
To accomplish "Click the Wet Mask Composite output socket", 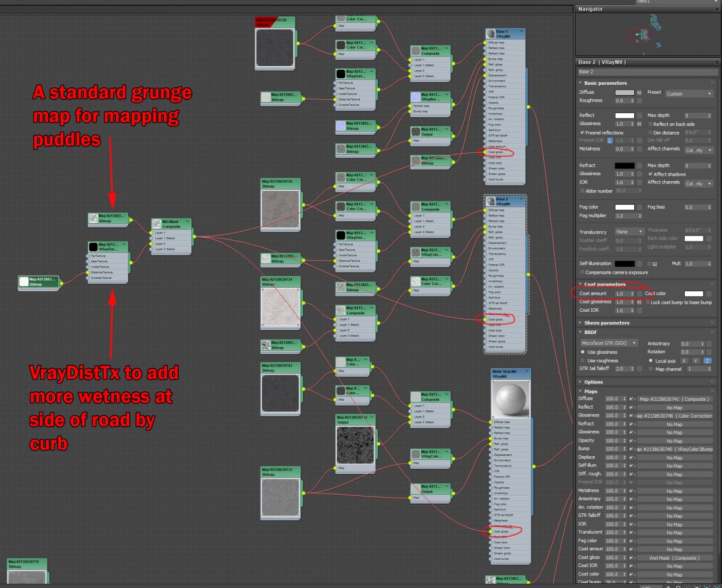I will point(194,237).
